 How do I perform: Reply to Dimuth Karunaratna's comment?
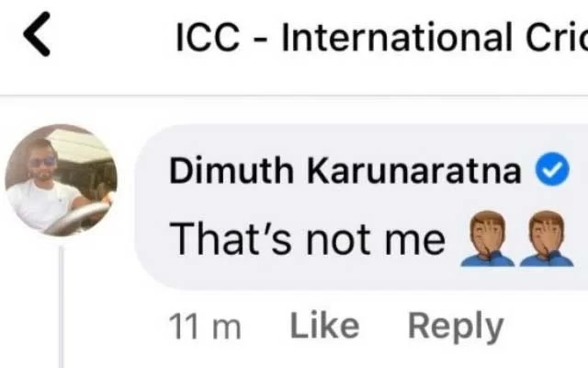456,327
